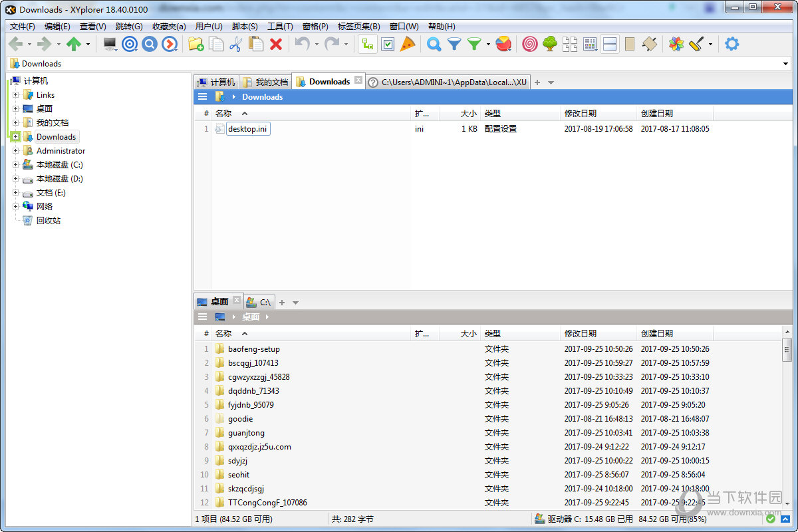Click the blue funnel filter icon

[x=454, y=45]
